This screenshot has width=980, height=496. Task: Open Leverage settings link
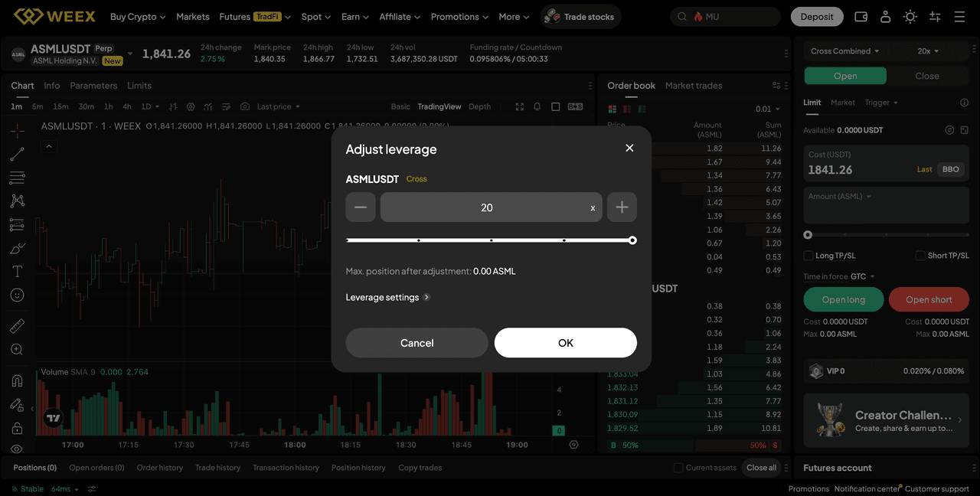(387, 297)
